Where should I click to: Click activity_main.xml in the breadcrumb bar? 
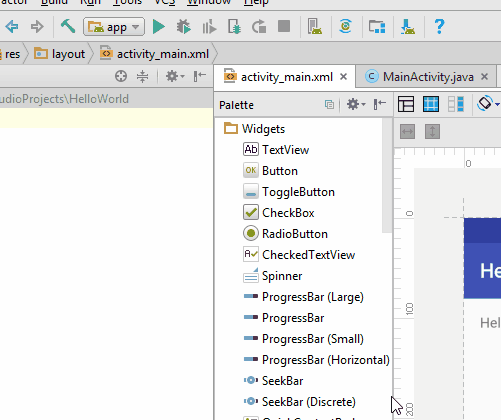(x=155, y=54)
